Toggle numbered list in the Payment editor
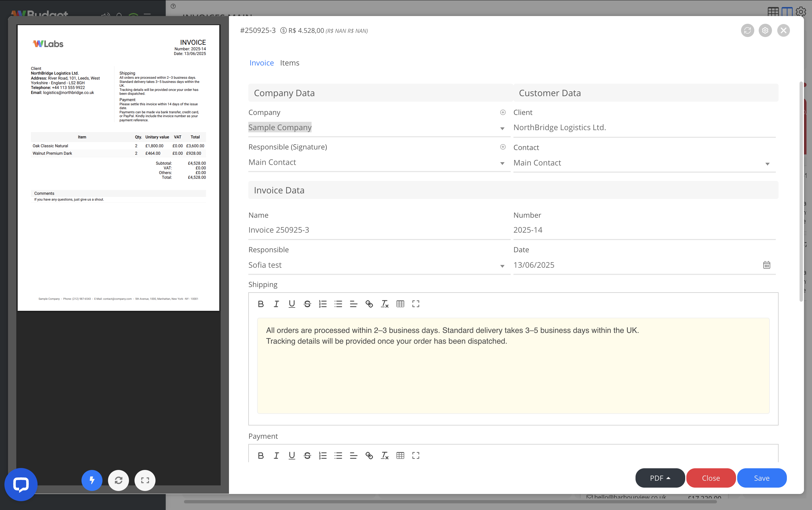Image resolution: width=812 pixels, height=510 pixels. tap(323, 455)
